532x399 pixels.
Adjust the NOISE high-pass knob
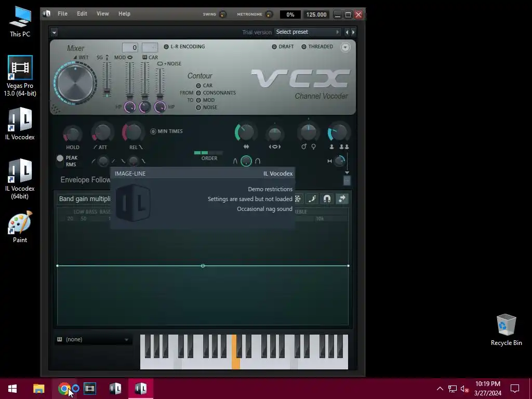point(160,107)
